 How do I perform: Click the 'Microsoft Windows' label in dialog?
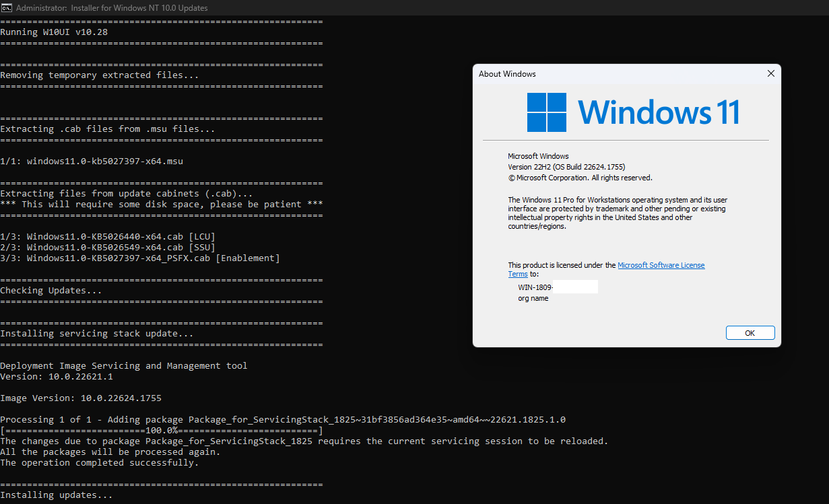pyautogui.click(x=538, y=156)
